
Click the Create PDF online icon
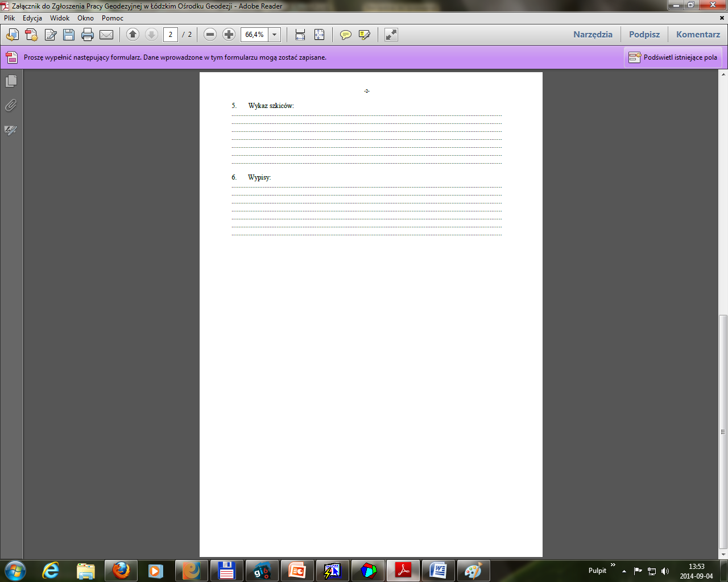tap(31, 35)
